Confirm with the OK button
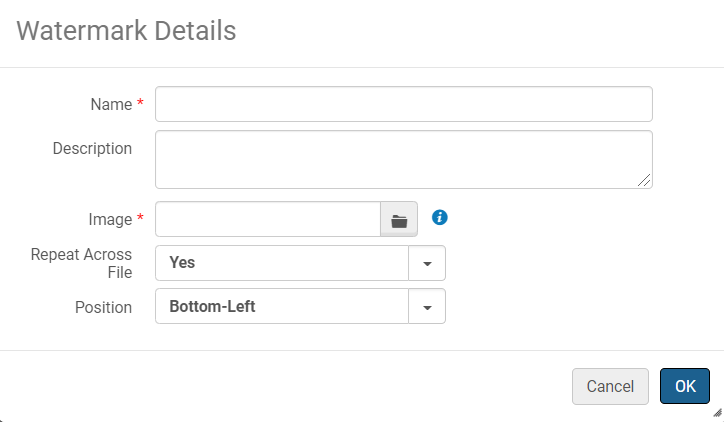The width and height of the screenshot is (724, 422). [x=685, y=386]
